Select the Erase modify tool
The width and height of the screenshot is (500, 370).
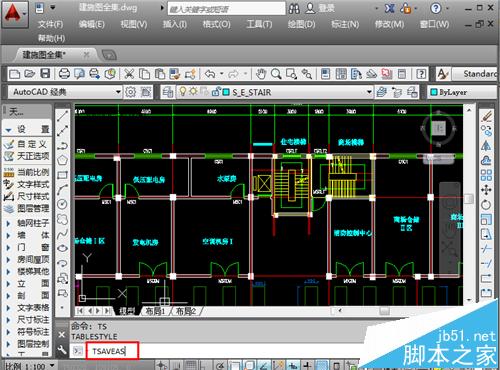pyautogui.click(x=487, y=116)
